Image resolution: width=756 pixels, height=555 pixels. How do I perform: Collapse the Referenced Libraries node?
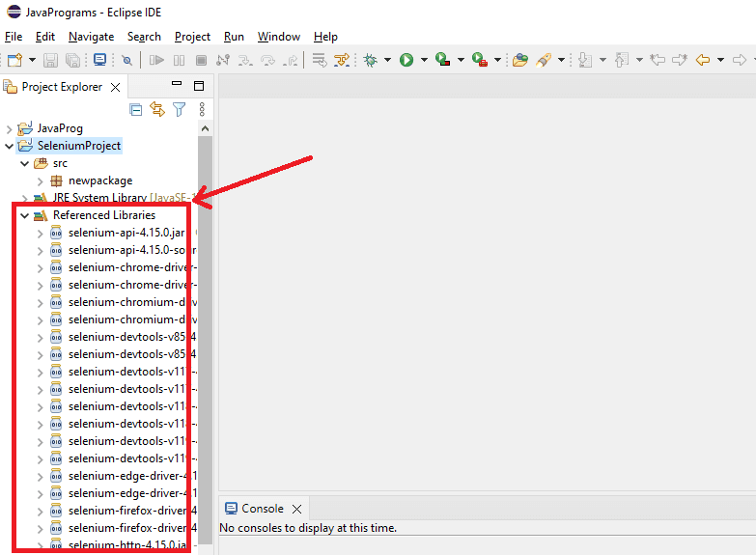click(x=24, y=215)
